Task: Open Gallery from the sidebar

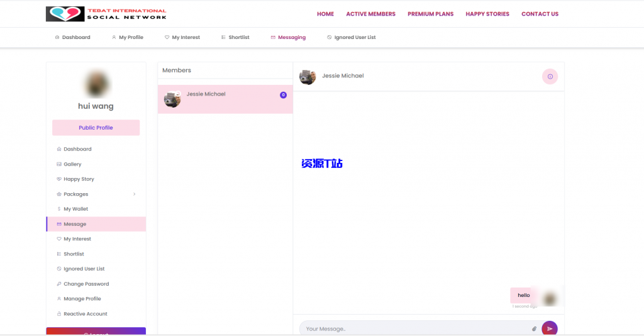Action: click(x=72, y=164)
